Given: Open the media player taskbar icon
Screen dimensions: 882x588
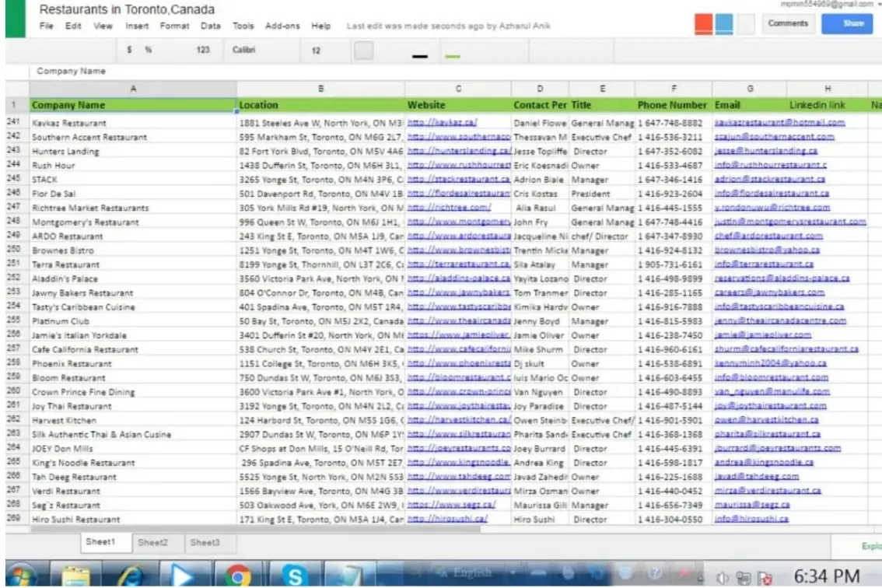Looking at the screenshot, I should pos(182,576).
